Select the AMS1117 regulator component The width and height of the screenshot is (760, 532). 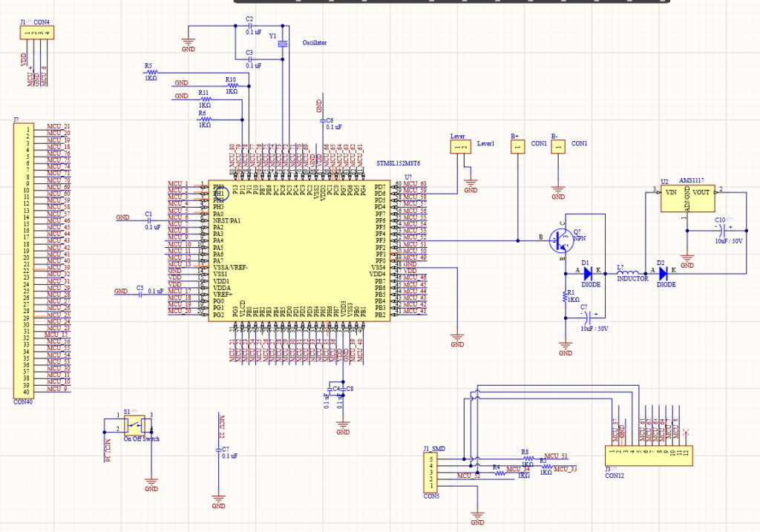point(687,197)
